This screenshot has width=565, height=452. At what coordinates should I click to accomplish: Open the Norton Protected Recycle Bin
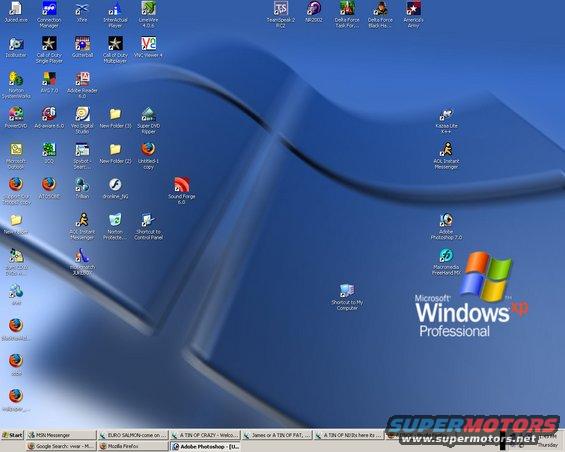[115, 226]
